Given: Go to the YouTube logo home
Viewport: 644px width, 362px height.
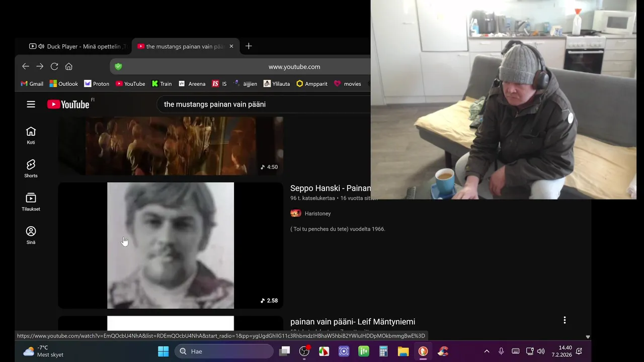Looking at the screenshot, I should (68, 104).
